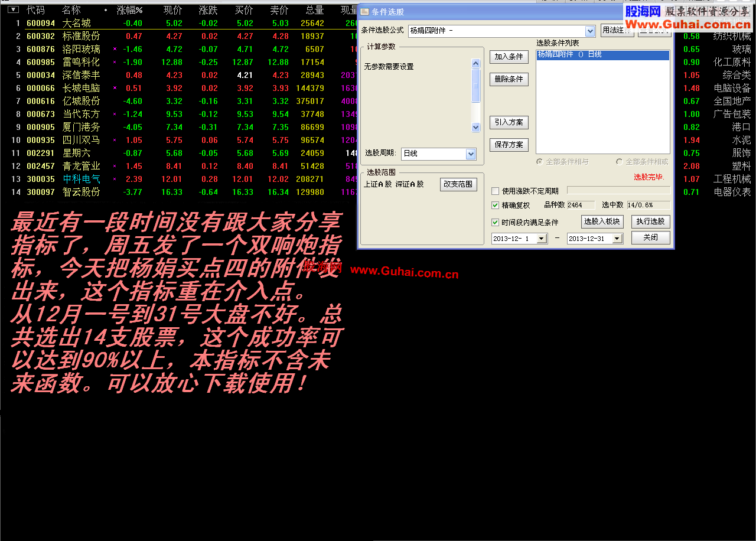The image size is (756, 541).
Task: Select stock row 300097 智云股份
Action: (180, 192)
